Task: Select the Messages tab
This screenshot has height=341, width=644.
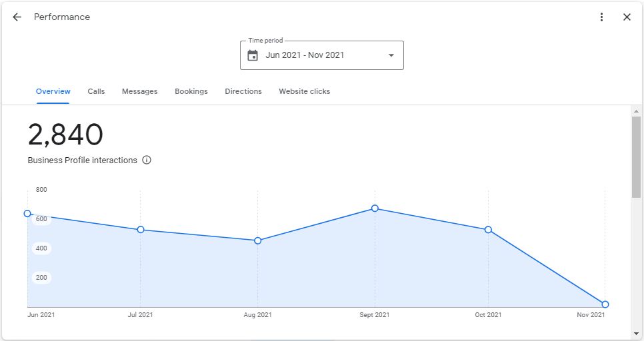Action: coord(140,91)
